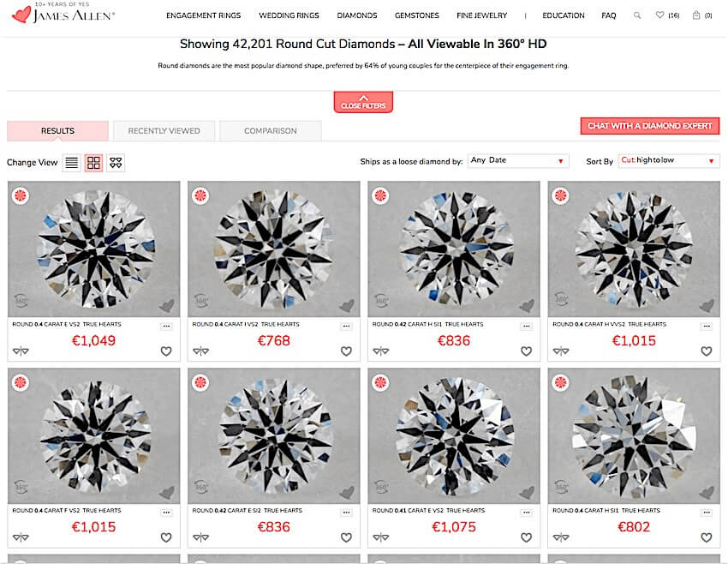Add €802 diamond to favorites heart
This screenshot has width=728, height=564.
click(707, 537)
